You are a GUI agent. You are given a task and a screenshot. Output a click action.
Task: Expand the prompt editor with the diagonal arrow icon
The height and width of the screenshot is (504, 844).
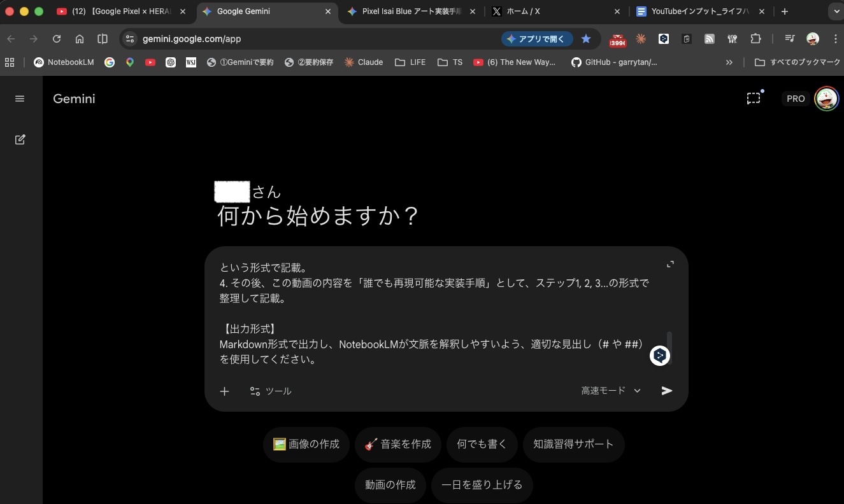coord(669,263)
